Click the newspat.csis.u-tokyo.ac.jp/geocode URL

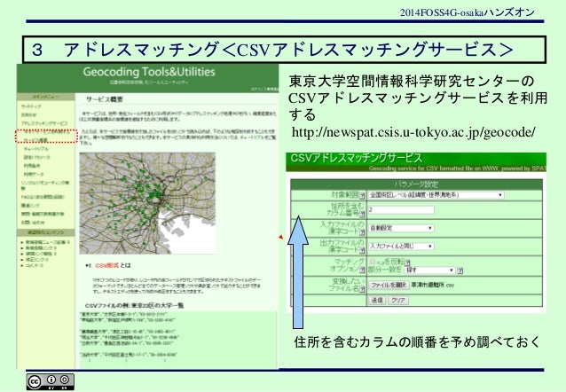[413, 132]
